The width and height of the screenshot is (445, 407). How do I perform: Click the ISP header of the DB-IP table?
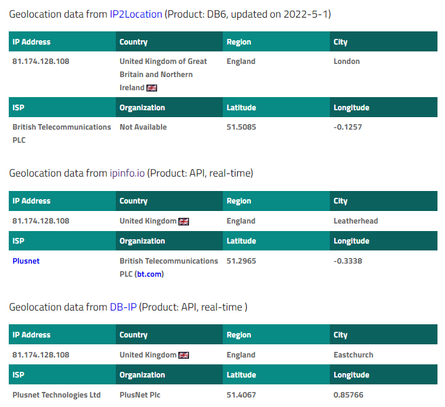point(62,375)
